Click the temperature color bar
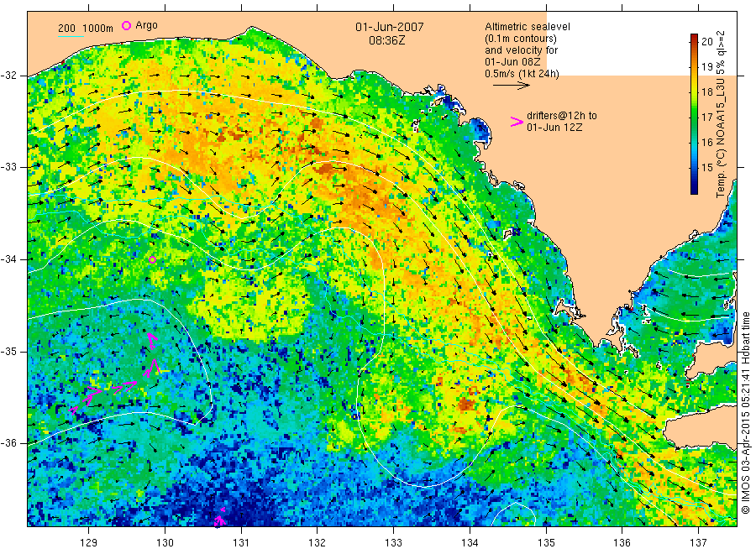 (x=694, y=114)
